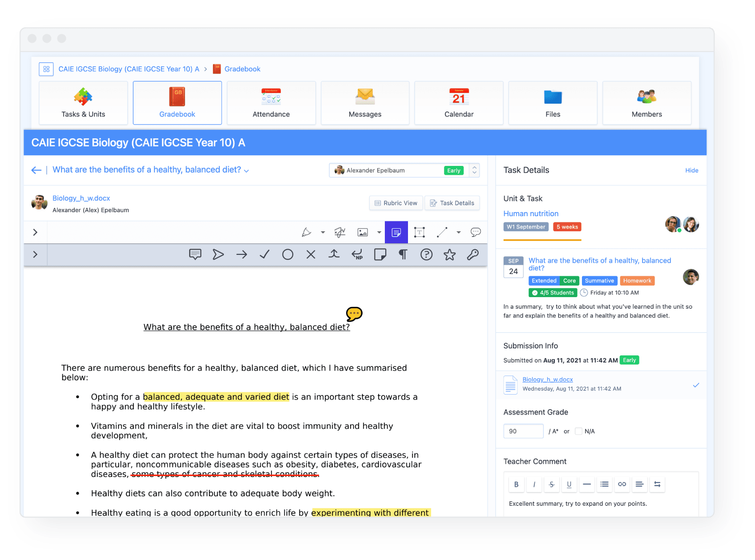Insert the caret insertion stamp
755x560 pixels.
334,254
